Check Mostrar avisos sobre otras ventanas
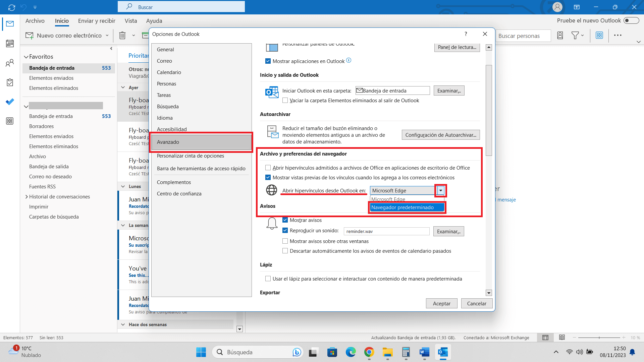The width and height of the screenshot is (644, 362). point(285,241)
